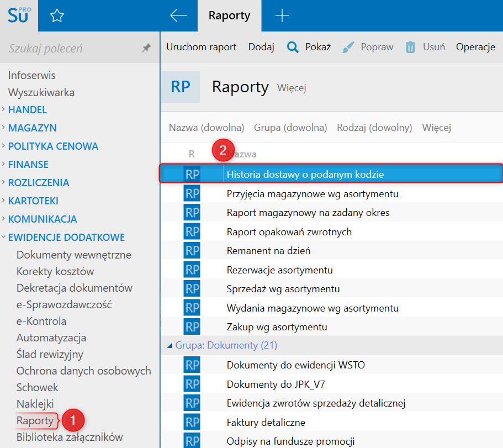This screenshot has height=448, width=503.
Task: Click the Dodaj button
Action: coord(261,47)
